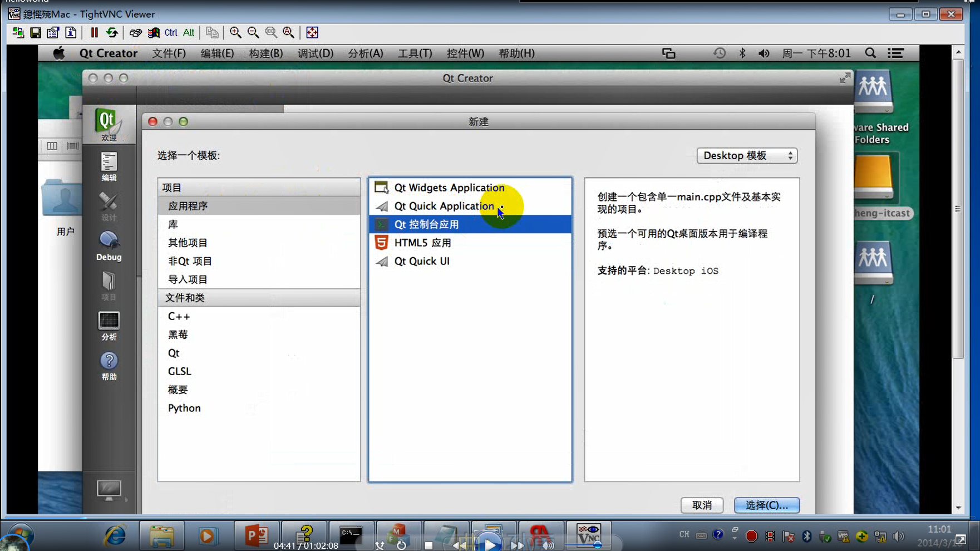The width and height of the screenshot is (980, 551).
Task: Open the Qt Creator application menu
Action: pos(109,53)
